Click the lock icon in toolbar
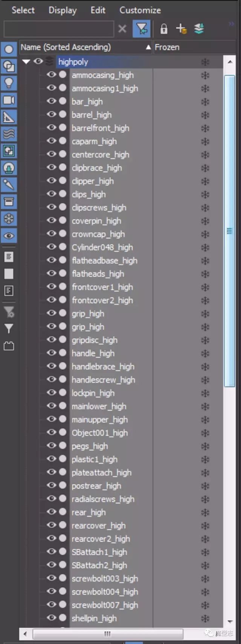 tap(164, 29)
